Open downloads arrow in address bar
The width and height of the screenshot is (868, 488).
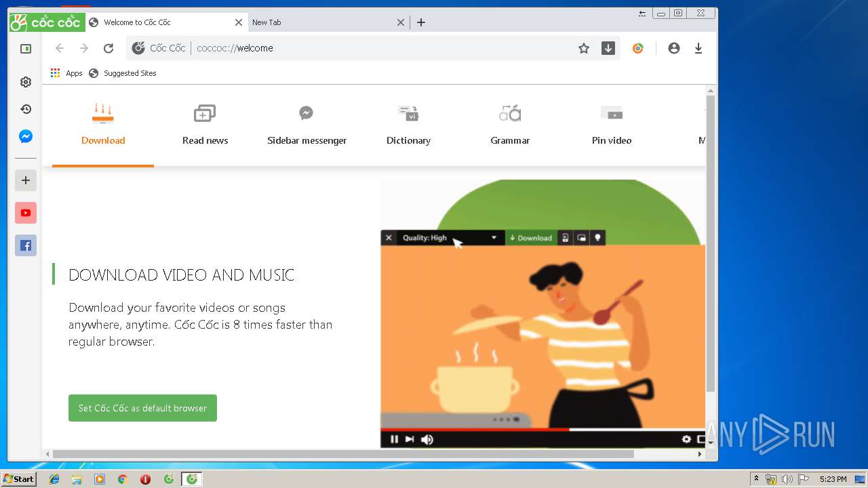(608, 48)
